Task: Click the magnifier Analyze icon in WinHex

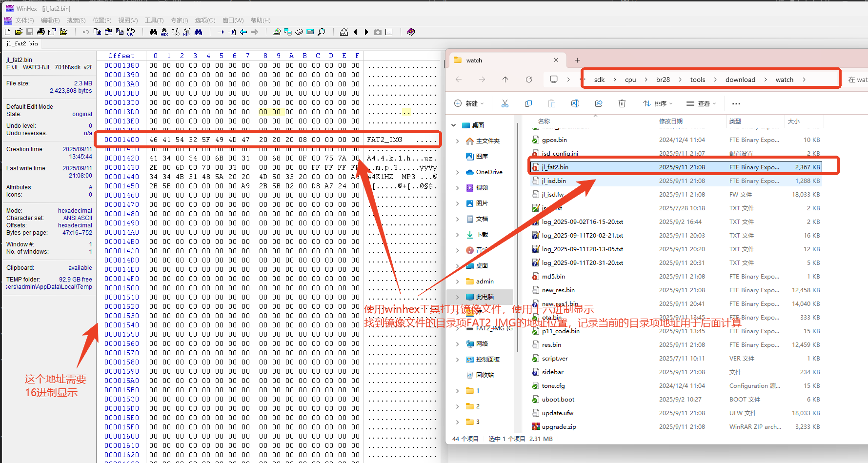Action: pyautogui.click(x=322, y=32)
